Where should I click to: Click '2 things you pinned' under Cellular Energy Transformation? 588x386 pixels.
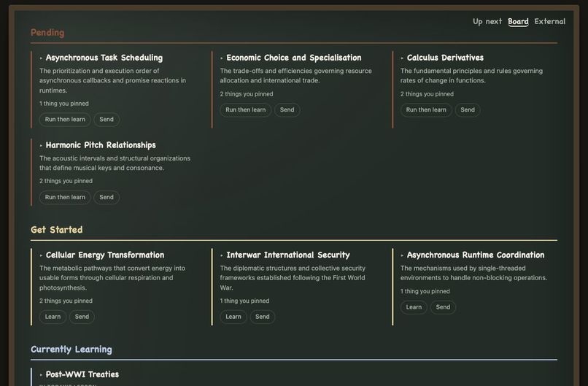point(66,301)
